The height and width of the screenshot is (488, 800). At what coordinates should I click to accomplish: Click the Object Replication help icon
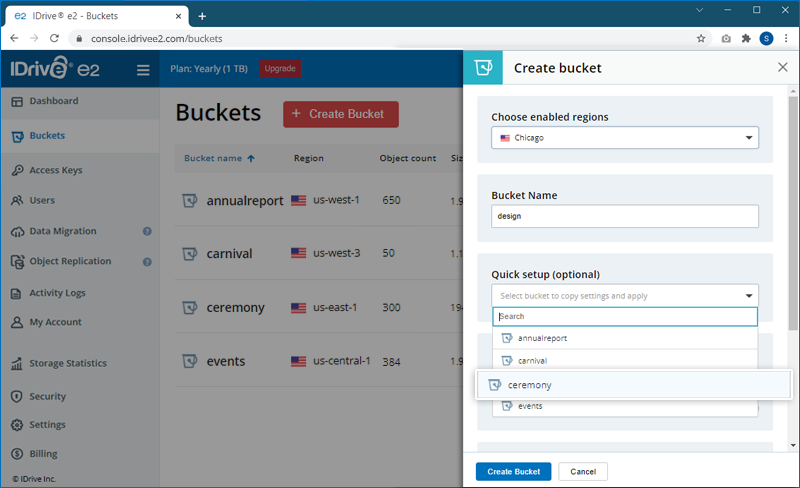[x=147, y=262]
